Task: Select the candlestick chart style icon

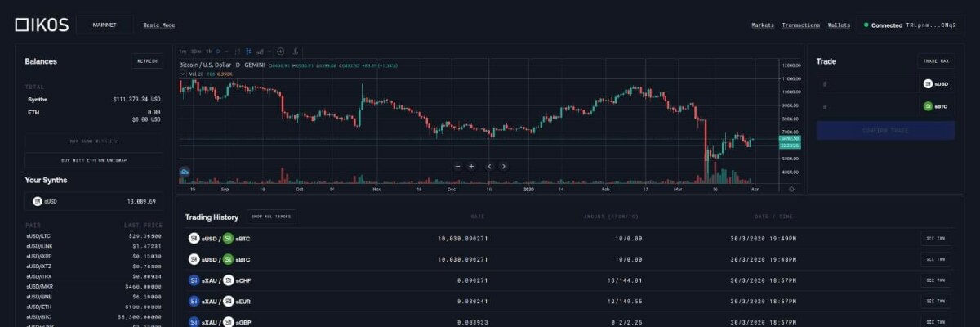Action: [248, 51]
